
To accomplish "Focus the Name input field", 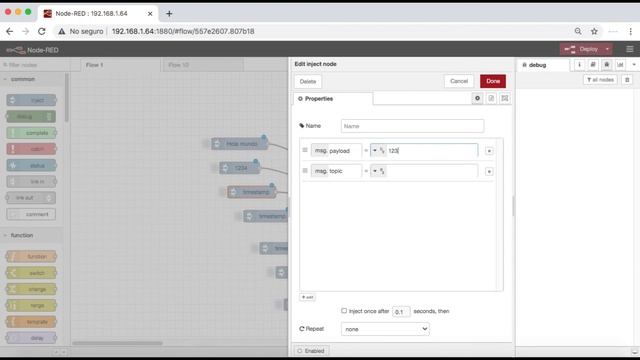I will (413, 126).
